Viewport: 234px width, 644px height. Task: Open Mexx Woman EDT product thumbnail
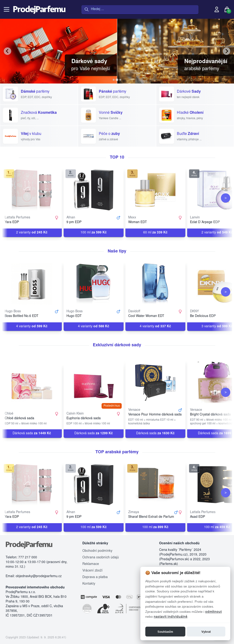pyautogui.click(x=155, y=189)
